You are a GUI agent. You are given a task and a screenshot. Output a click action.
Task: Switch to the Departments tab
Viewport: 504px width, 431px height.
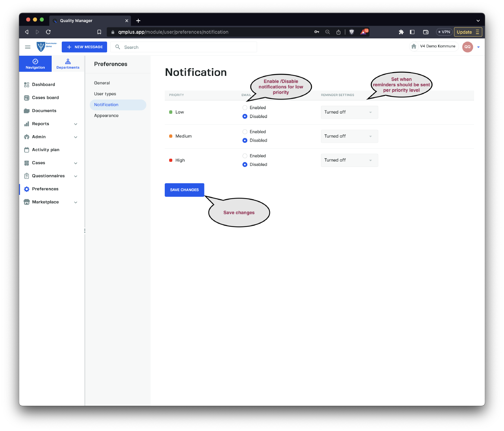click(68, 64)
